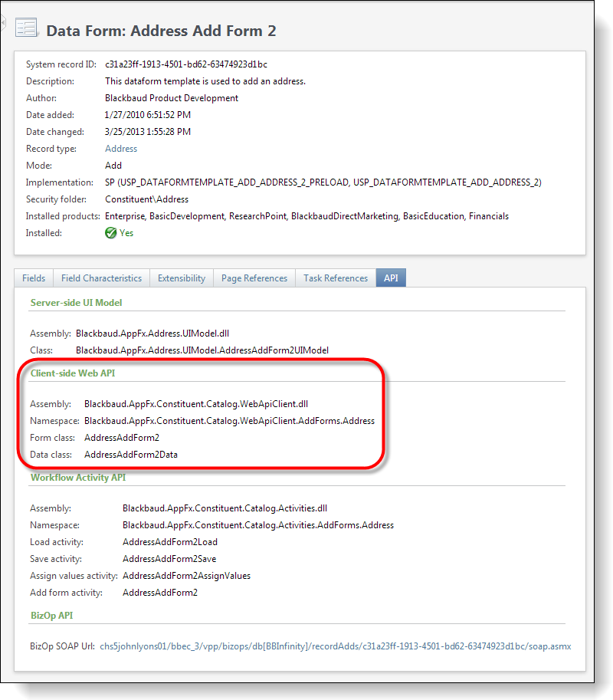
Task: Click the System record ID value
Action: coord(185,64)
